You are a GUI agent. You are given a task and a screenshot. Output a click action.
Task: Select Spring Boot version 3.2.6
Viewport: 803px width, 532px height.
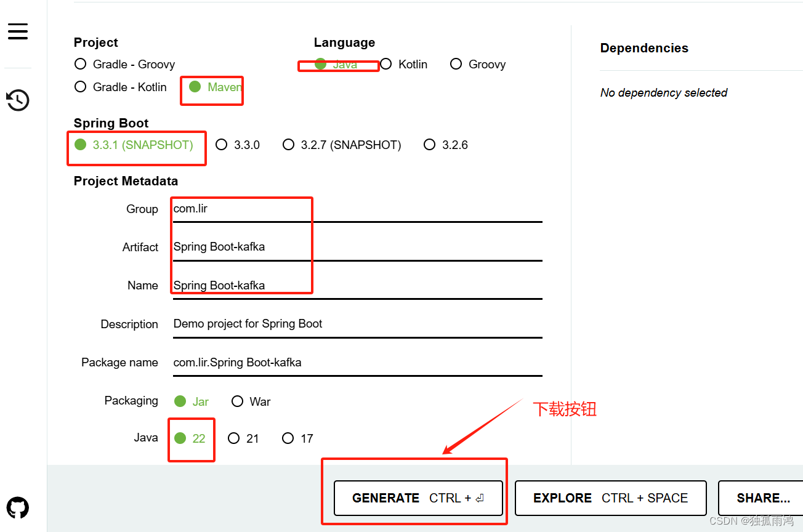429,145
